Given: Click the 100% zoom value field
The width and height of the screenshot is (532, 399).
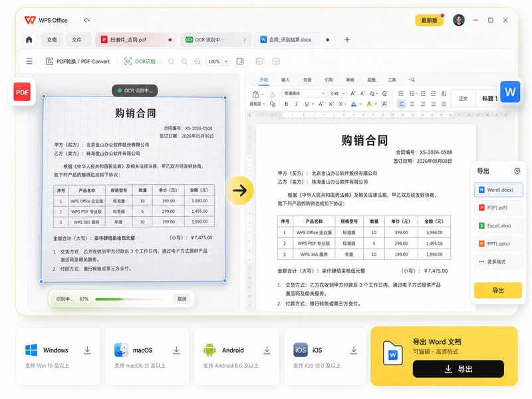Looking at the screenshot, I should tap(214, 61).
